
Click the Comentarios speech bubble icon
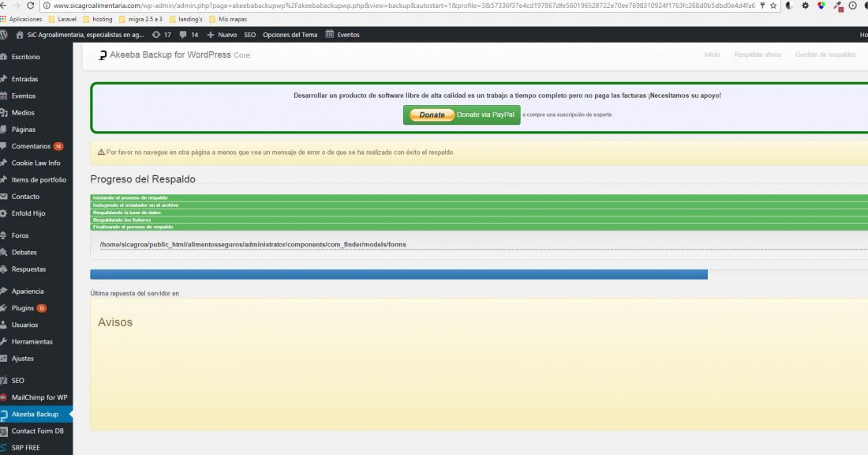click(x=3, y=146)
